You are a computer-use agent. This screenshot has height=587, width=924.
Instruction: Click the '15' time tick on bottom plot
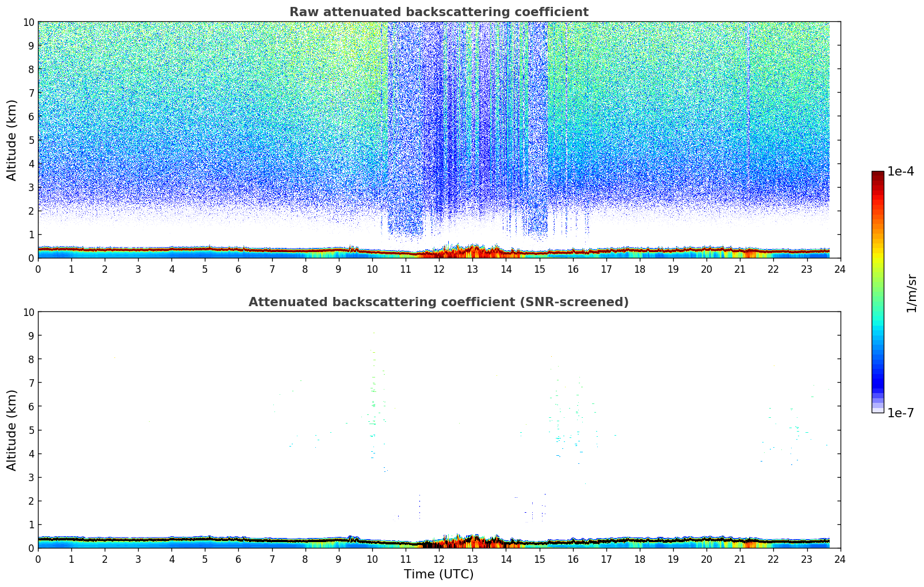pyautogui.click(x=540, y=559)
